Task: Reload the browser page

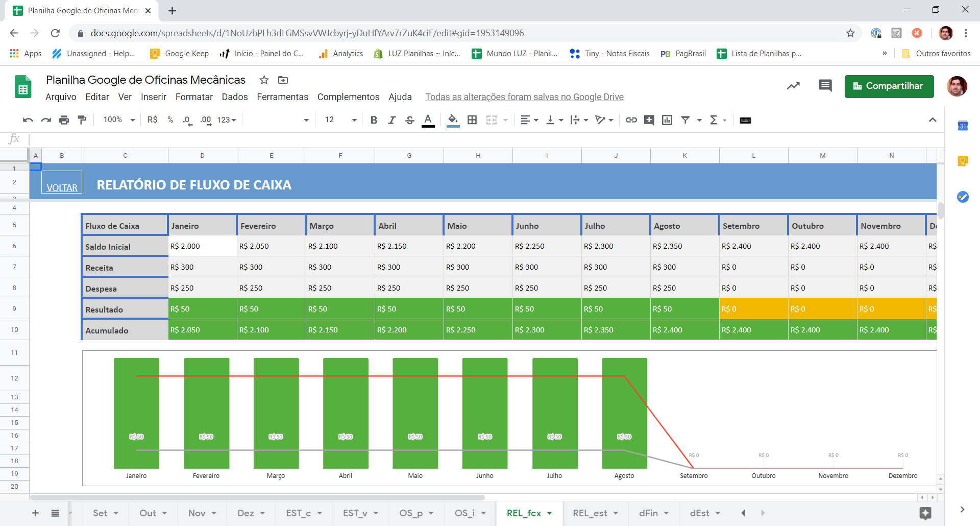Action: point(55,33)
